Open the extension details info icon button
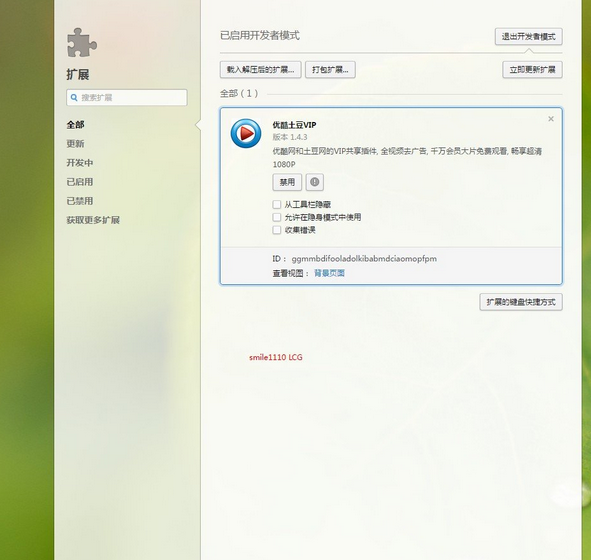Screen dimensions: 591x560 [x=314, y=182]
